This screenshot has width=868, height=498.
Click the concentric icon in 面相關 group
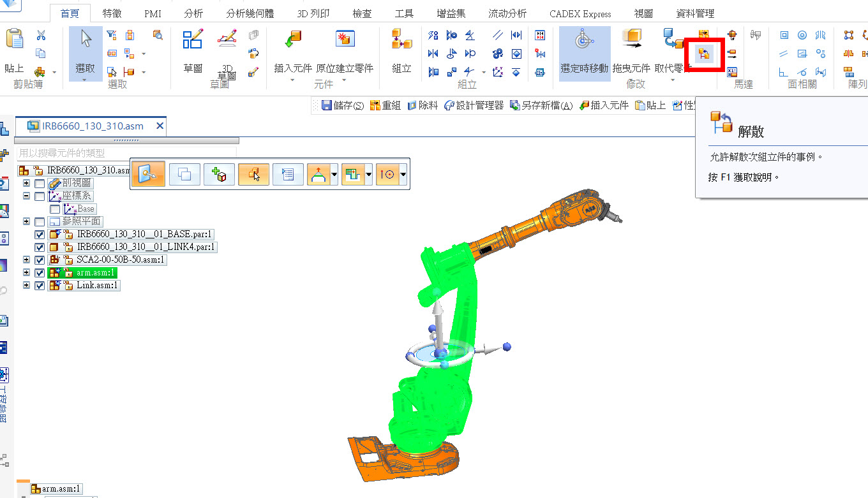point(802,35)
